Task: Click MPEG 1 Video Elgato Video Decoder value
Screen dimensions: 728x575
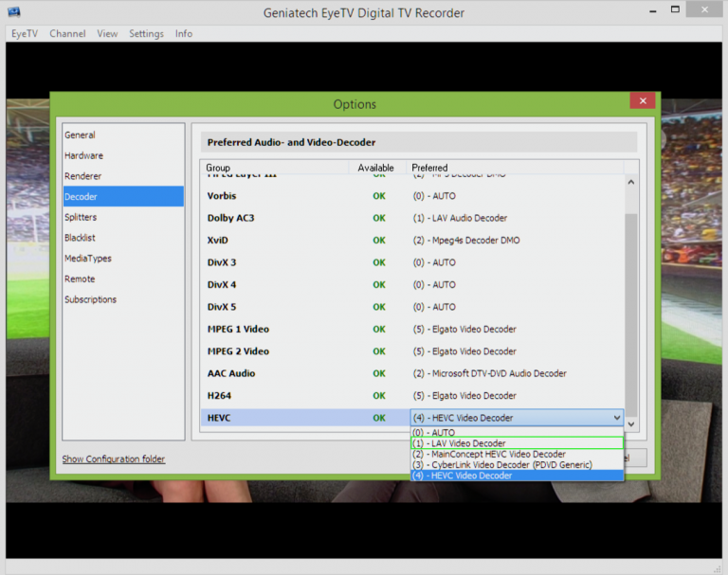Action: 464,329
